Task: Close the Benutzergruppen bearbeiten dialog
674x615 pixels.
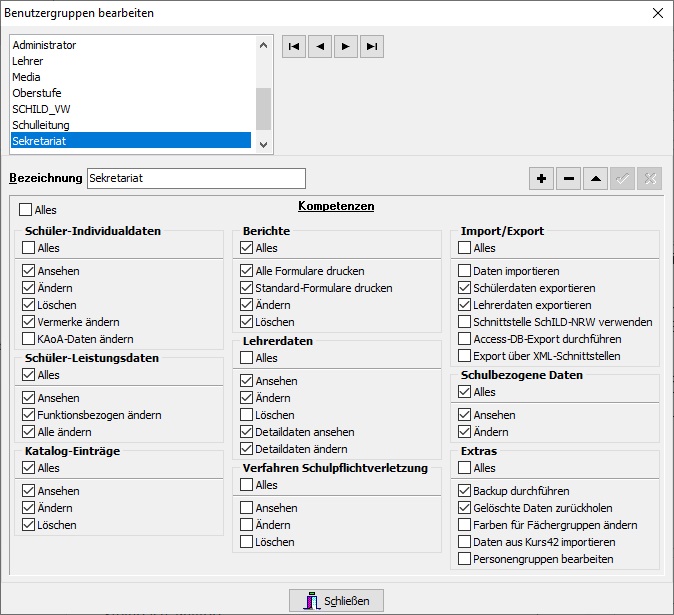Action: 658,13
